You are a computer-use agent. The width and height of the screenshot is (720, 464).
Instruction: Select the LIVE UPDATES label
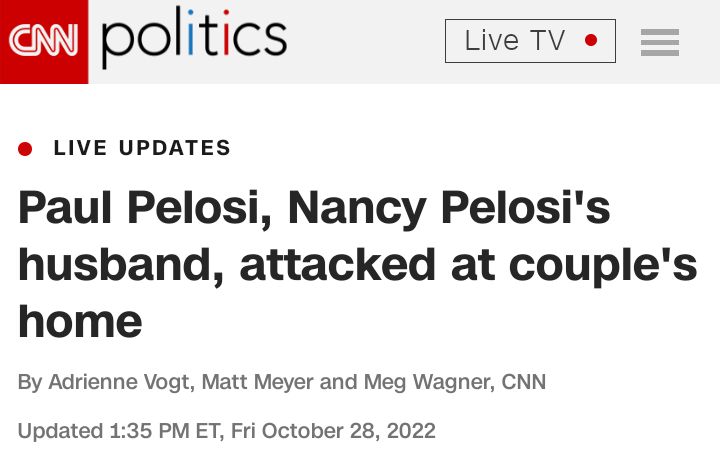pyautogui.click(x=142, y=149)
